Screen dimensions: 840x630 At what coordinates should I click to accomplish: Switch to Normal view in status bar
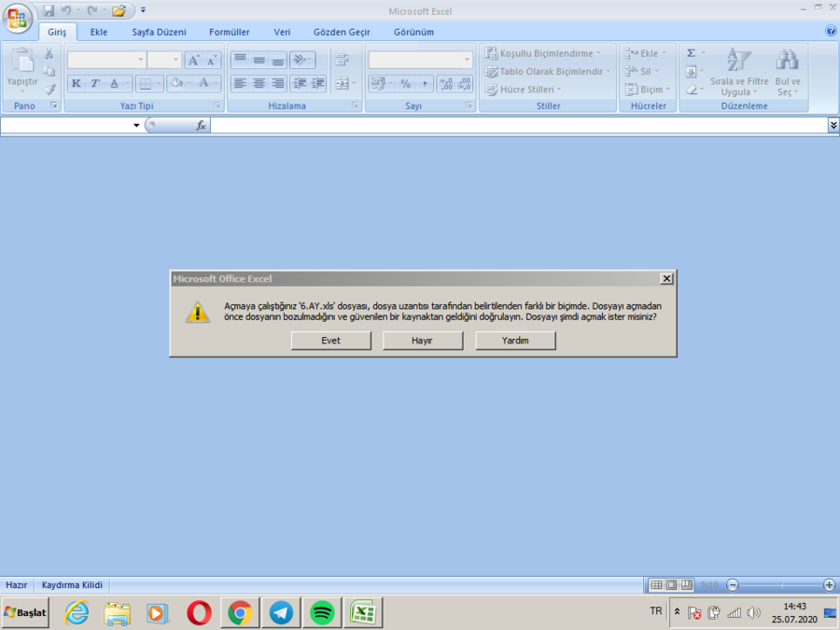pyautogui.click(x=657, y=584)
